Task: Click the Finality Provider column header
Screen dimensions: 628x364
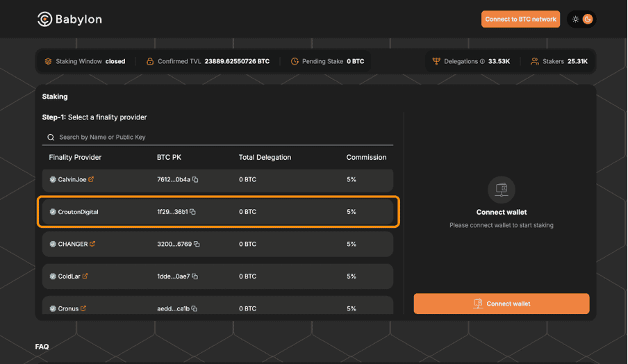Action: point(75,157)
